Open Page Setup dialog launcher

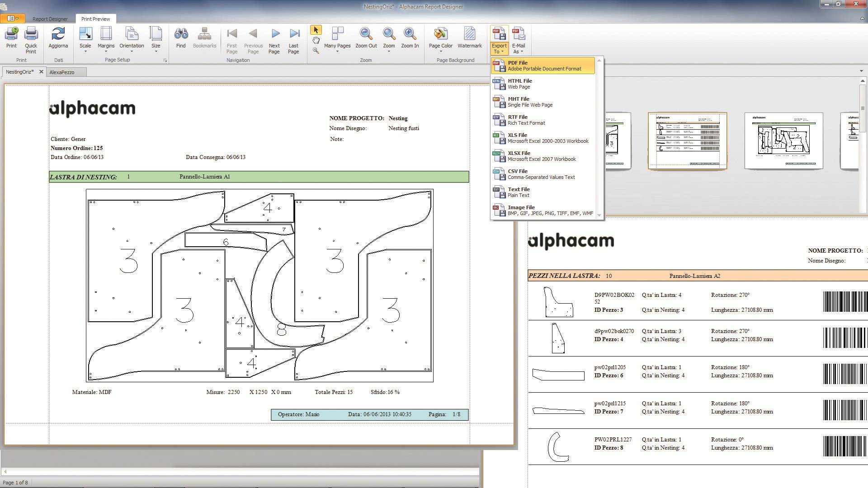pyautogui.click(x=165, y=60)
